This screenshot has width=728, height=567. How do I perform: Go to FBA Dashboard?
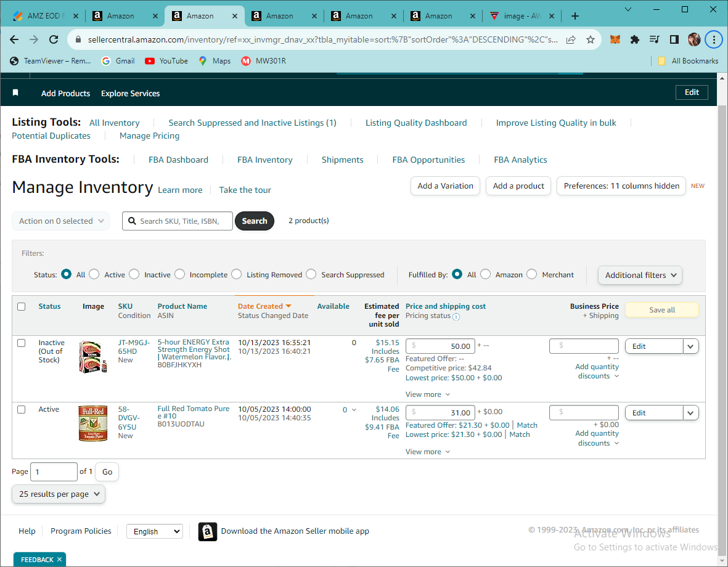(178, 160)
